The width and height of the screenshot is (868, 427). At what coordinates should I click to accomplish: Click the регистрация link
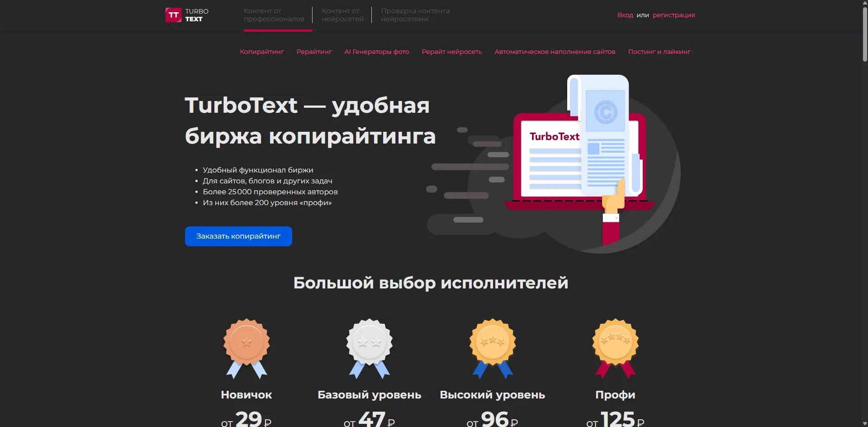point(674,15)
